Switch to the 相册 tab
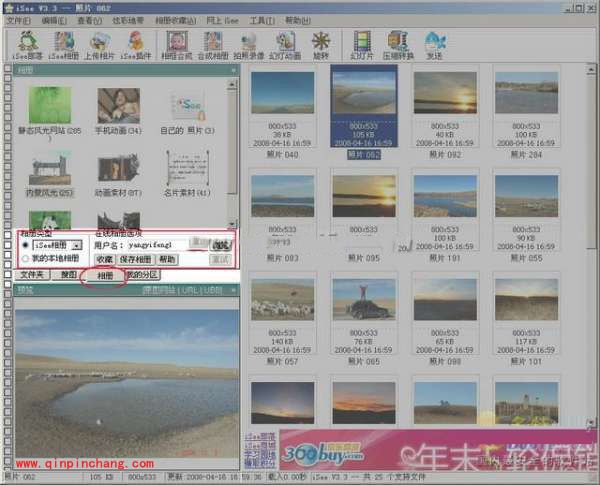 105,276
